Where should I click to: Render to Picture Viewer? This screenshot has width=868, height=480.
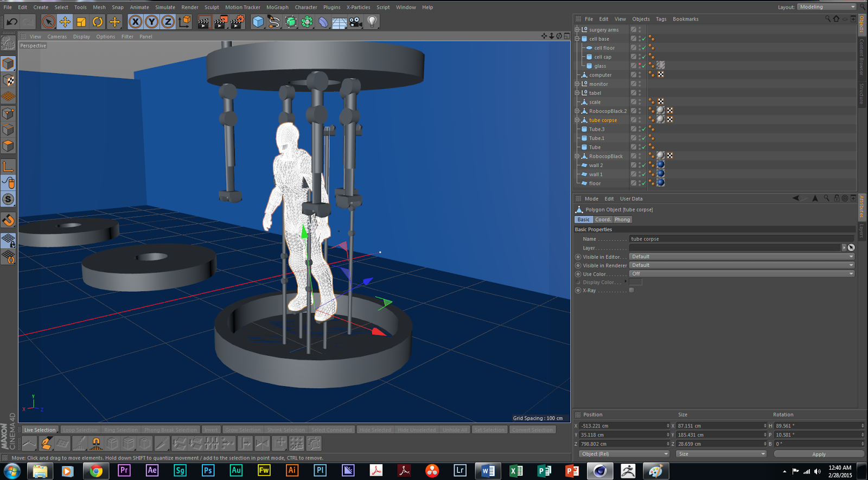click(220, 22)
